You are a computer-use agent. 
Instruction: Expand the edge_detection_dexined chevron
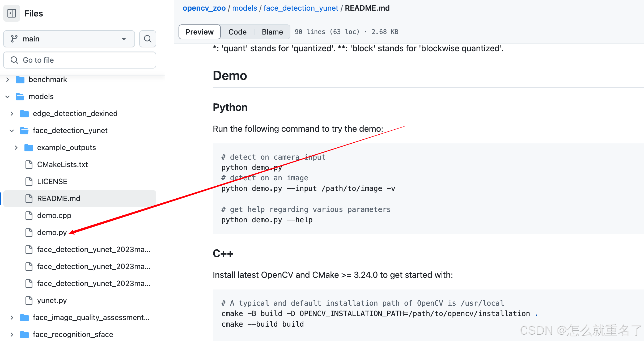click(12, 114)
